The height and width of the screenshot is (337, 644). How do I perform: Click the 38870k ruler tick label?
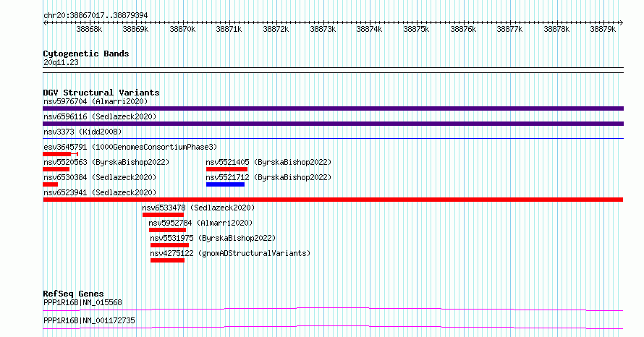(182, 29)
